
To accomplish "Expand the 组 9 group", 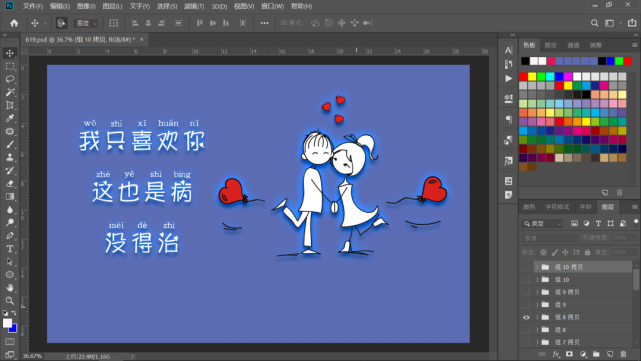I will click(x=537, y=305).
